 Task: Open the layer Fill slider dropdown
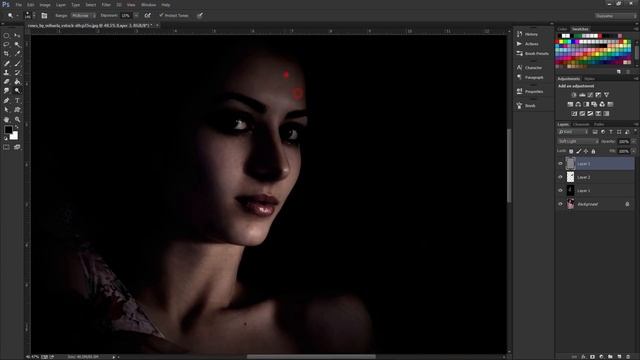633,151
